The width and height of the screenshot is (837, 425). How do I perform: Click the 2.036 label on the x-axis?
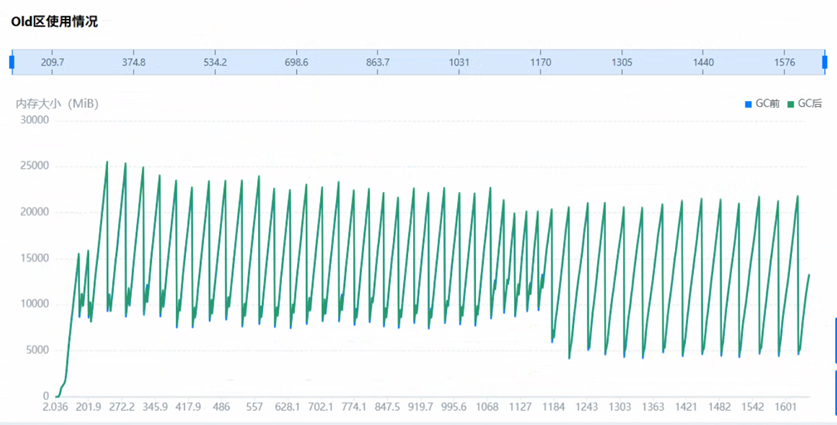click(55, 408)
